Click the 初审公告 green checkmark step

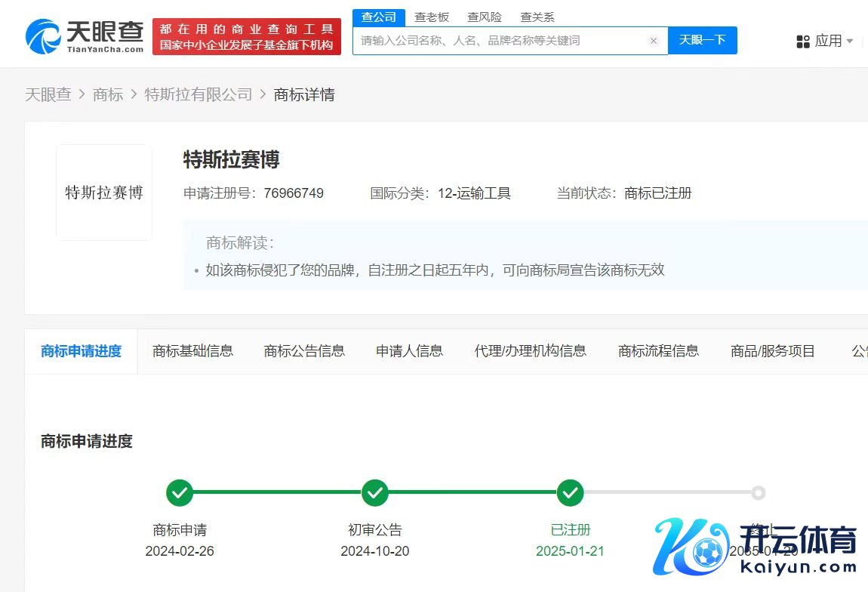(x=375, y=493)
